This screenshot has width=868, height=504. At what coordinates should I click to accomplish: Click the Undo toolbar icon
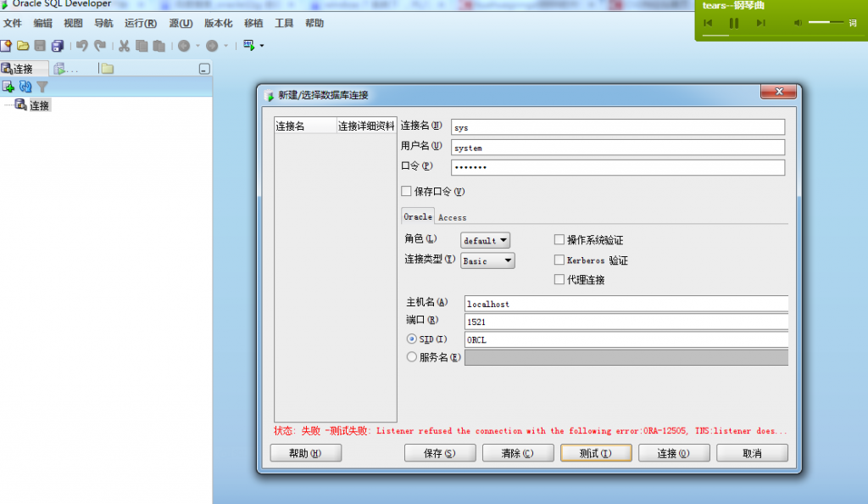[x=82, y=46]
